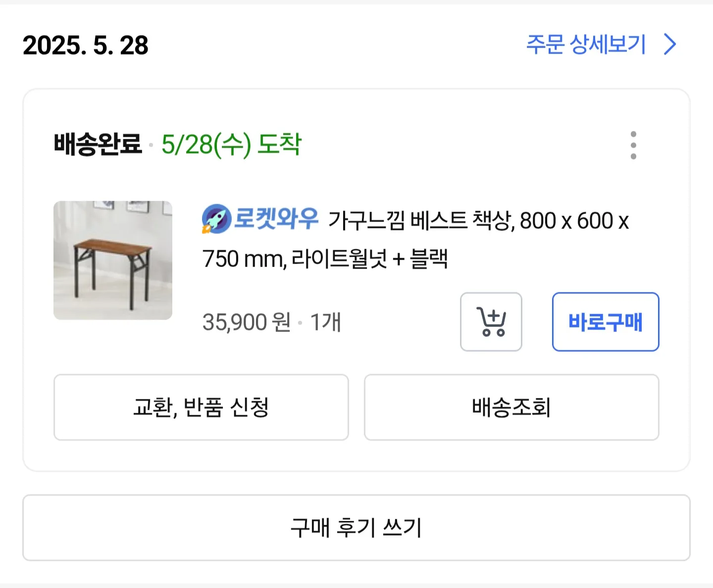This screenshot has height=588, width=713.
Task: Tap the green 5/28(수) 도착 arrival text
Action: point(231,145)
